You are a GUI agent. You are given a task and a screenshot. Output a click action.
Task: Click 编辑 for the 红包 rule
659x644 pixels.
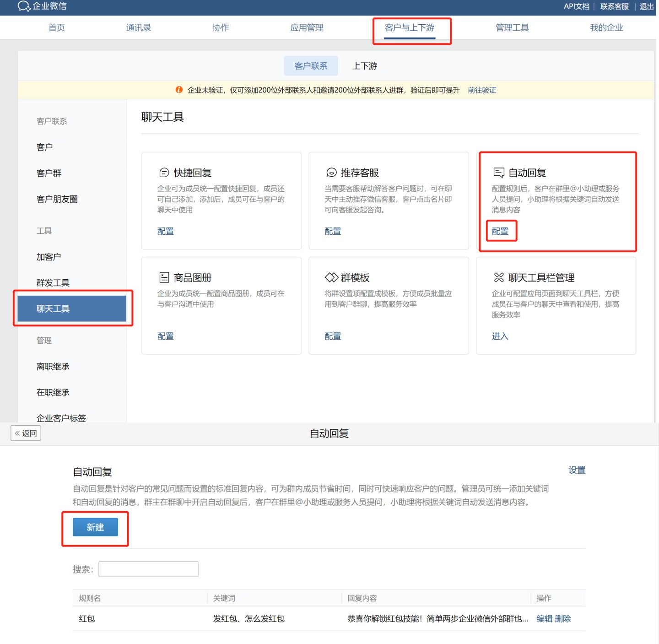tap(544, 619)
